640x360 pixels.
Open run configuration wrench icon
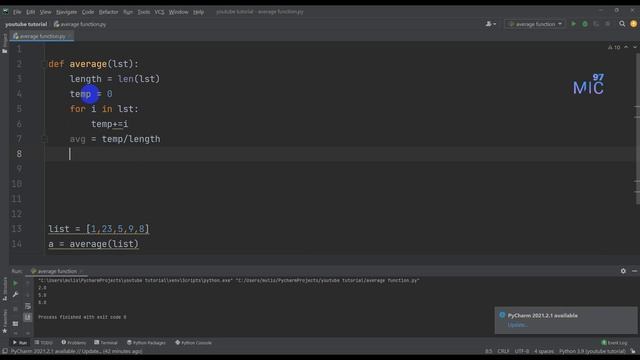[x=16, y=294]
